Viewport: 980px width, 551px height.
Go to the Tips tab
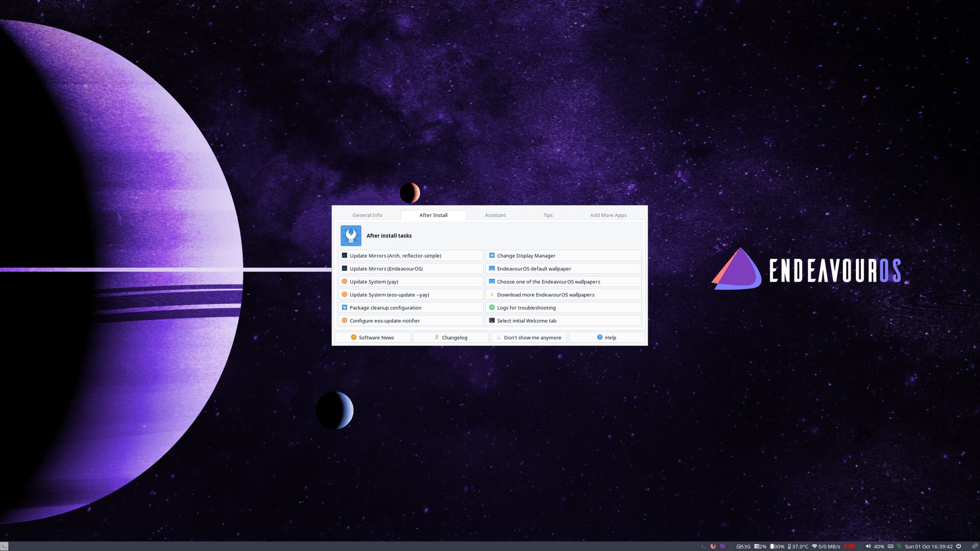click(548, 215)
